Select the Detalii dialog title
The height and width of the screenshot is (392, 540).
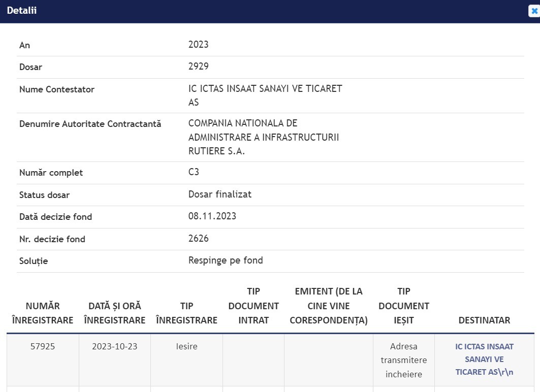tap(22, 10)
